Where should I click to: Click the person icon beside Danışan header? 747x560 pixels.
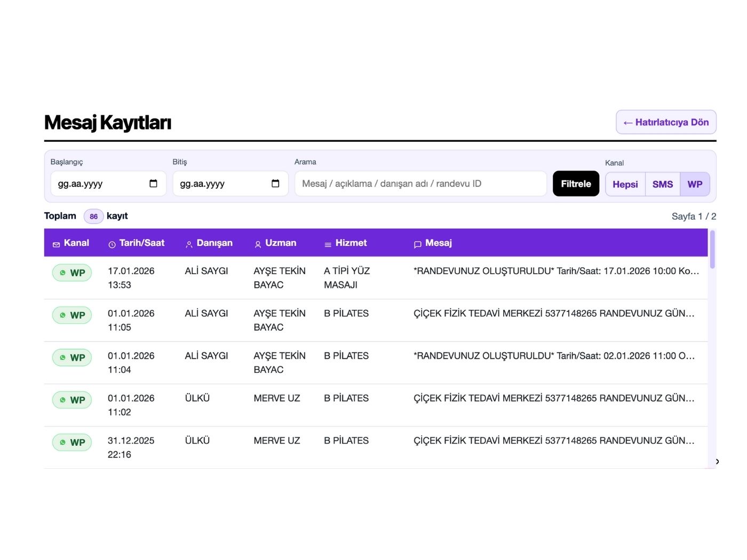click(x=189, y=244)
